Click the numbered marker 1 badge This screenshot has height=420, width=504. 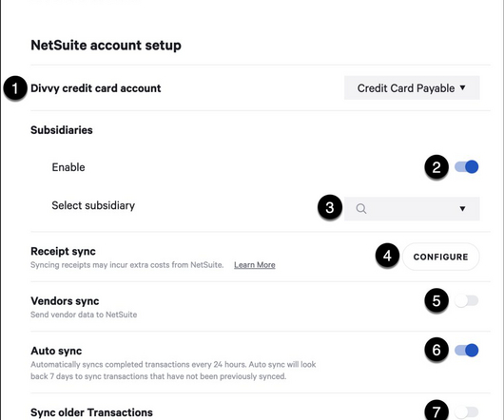tap(15, 88)
